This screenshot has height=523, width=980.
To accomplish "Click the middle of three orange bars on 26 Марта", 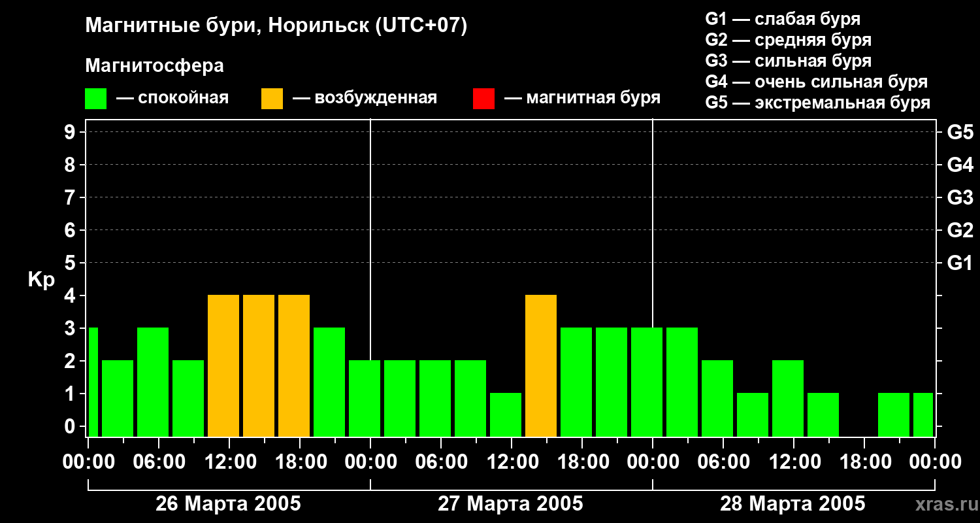I will [x=259, y=365].
